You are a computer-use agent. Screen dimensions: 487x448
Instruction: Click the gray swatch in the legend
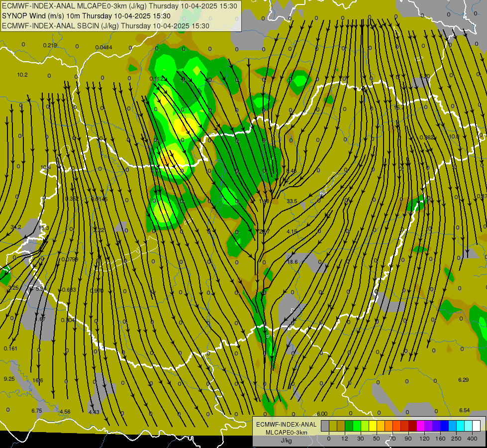(x=325, y=426)
